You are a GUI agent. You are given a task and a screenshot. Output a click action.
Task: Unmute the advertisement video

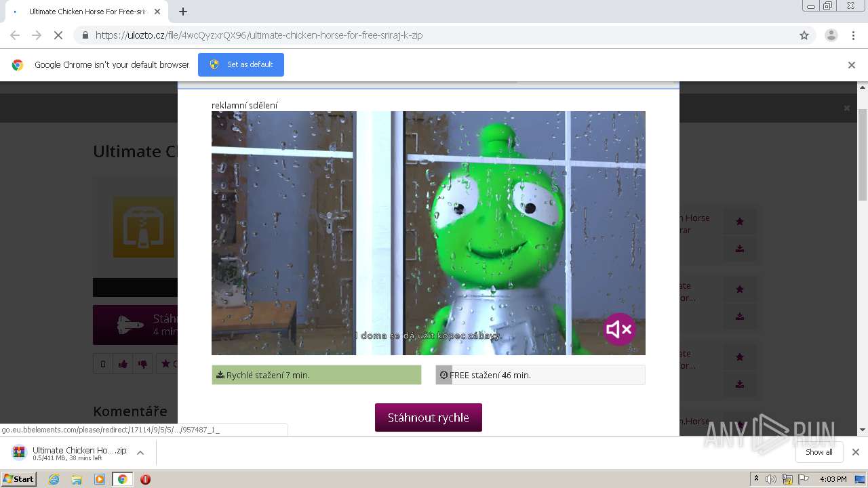(619, 329)
